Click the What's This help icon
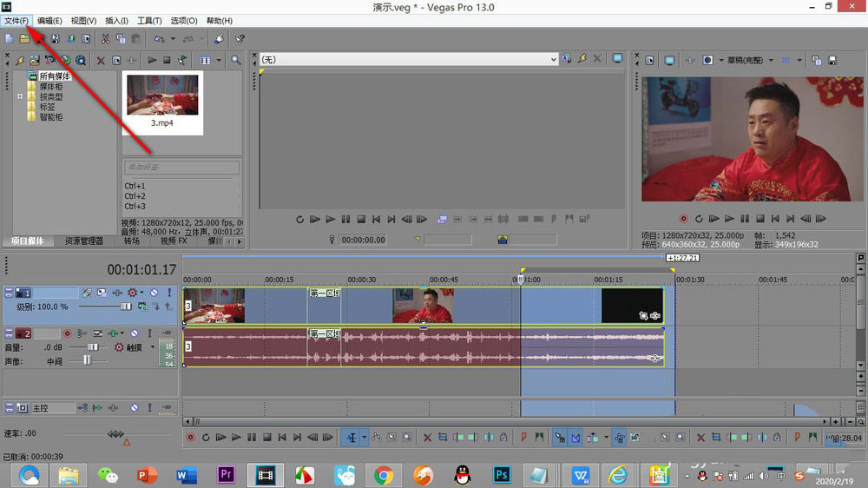The width and height of the screenshot is (868, 488). tap(240, 39)
